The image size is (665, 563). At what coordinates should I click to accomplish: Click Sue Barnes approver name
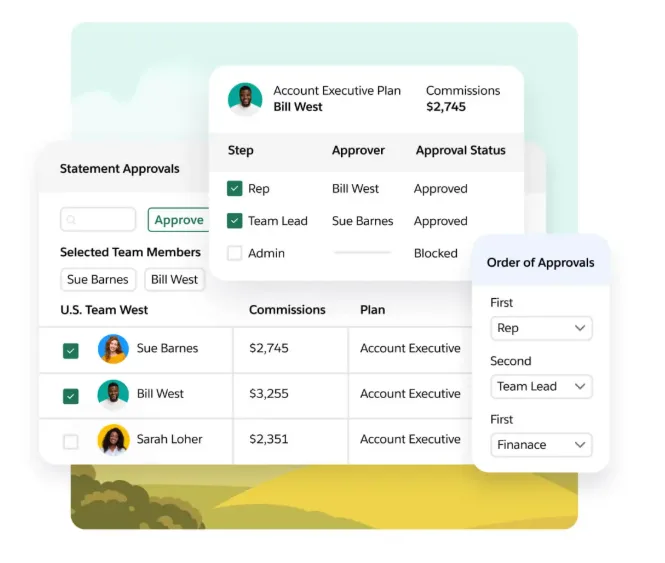click(363, 221)
